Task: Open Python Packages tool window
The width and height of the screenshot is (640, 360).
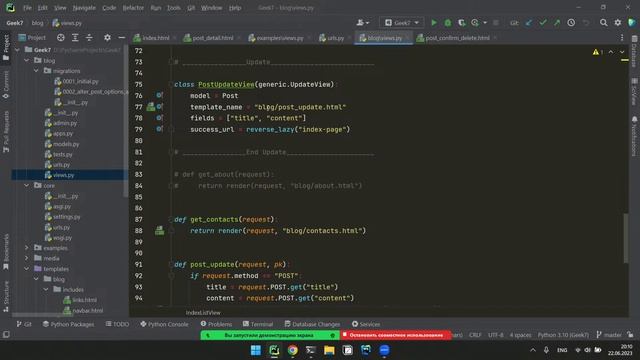Action: coord(68,324)
